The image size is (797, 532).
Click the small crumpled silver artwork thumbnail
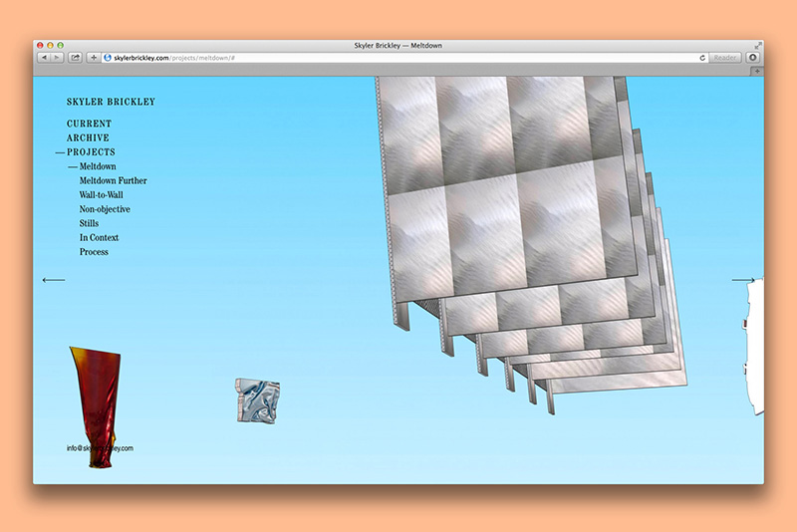(257, 399)
